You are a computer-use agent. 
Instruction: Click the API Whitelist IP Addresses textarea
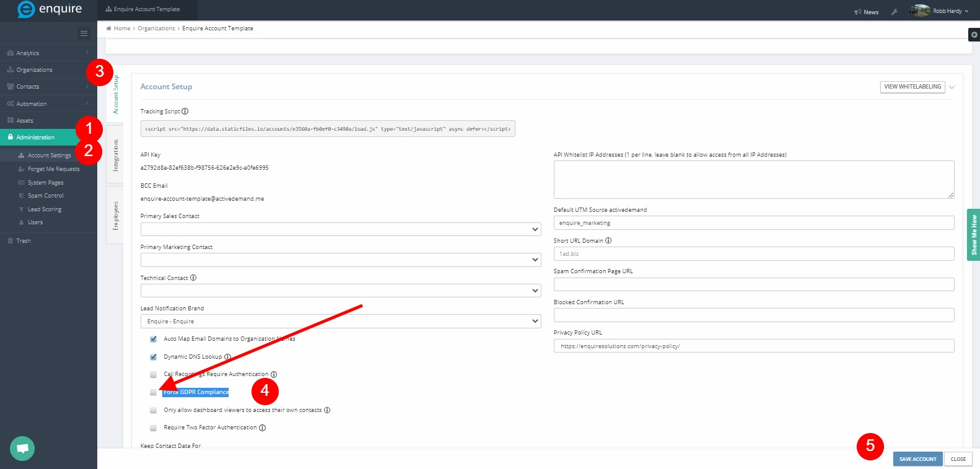754,180
